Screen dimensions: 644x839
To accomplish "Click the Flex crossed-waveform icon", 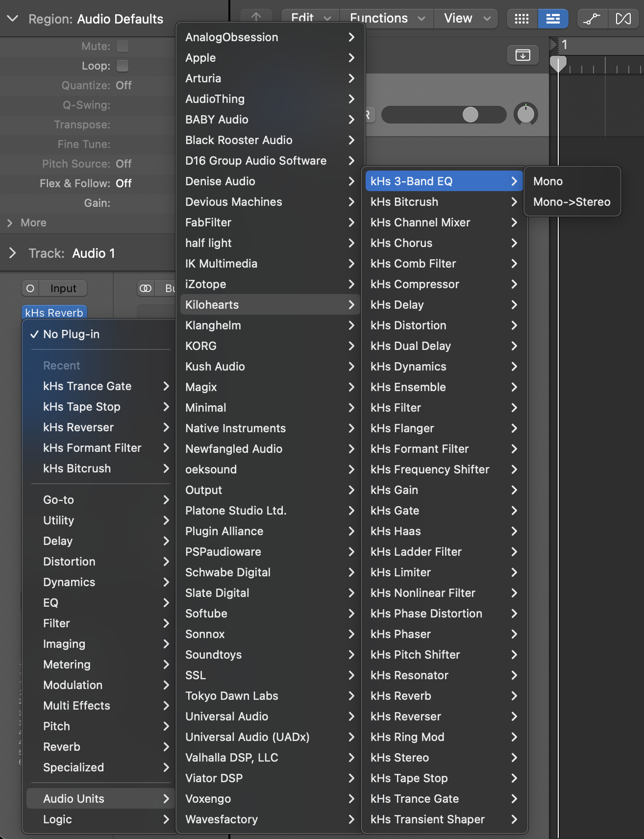I will (623, 19).
